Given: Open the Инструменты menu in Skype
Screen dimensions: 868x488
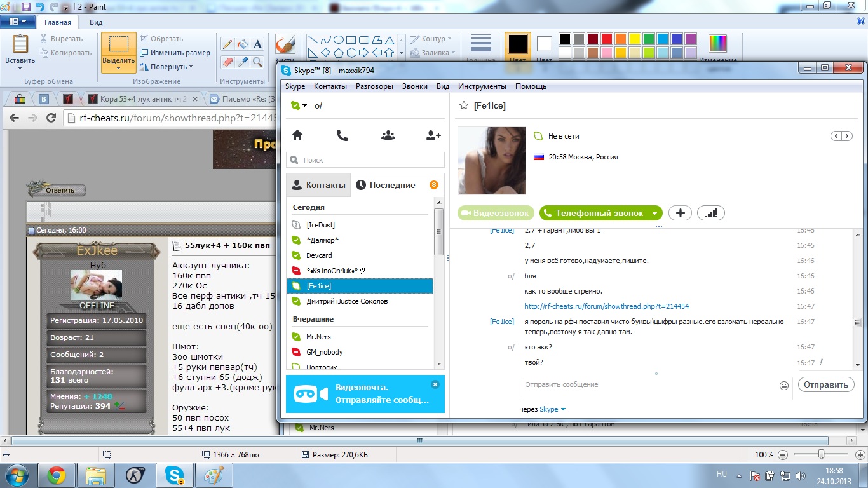Looking at the screenshot, I should point(482,86).
